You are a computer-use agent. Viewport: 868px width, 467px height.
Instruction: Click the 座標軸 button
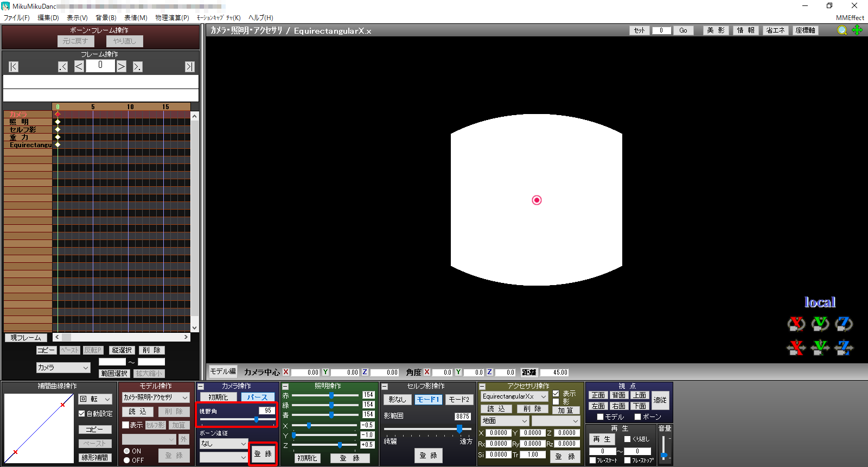coord(806,30)
